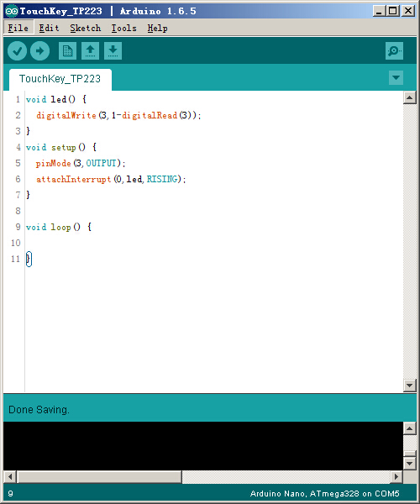Click the Open sketch up-arrow icon
Screen dimensions: 420x504
(90, 50)
